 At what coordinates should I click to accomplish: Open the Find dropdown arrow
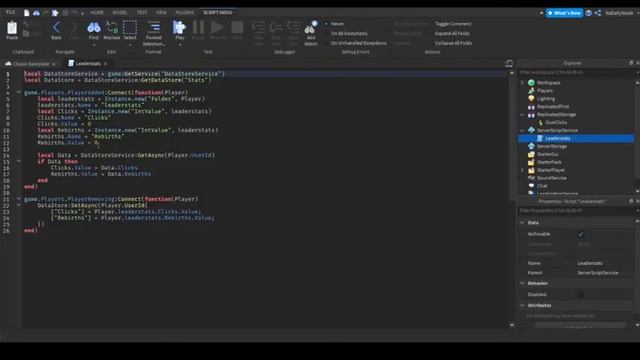tap(93, 44)
